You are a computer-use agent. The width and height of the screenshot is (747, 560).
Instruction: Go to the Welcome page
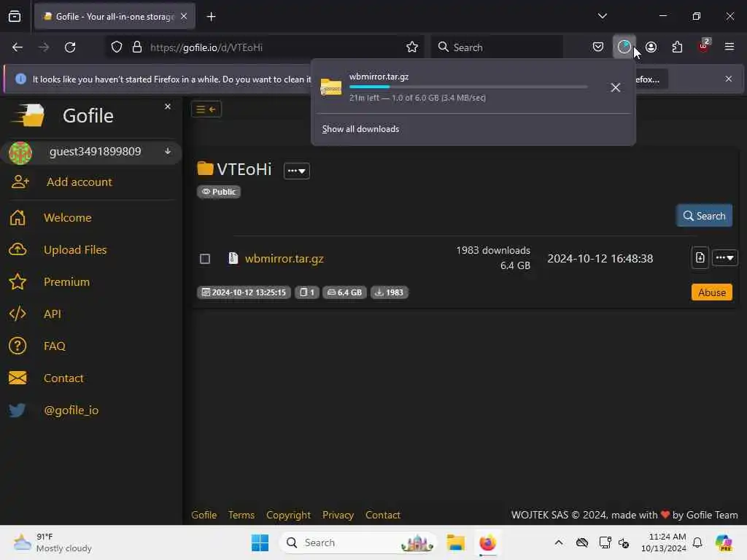click(x=68, y=217)
